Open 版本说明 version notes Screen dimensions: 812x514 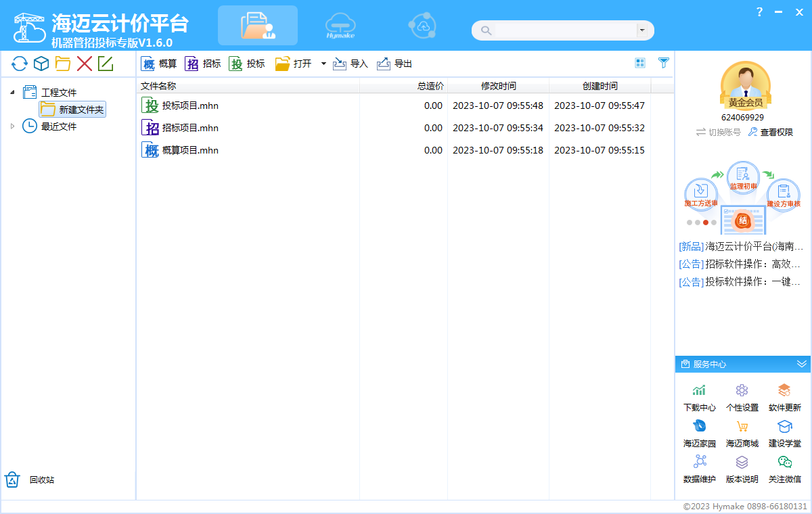click(x=742, y=469)
